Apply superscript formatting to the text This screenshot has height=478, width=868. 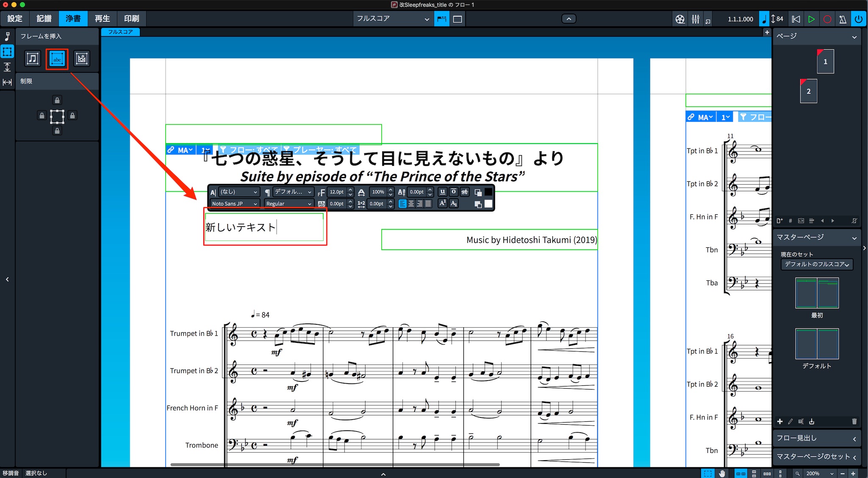point(442,203)
